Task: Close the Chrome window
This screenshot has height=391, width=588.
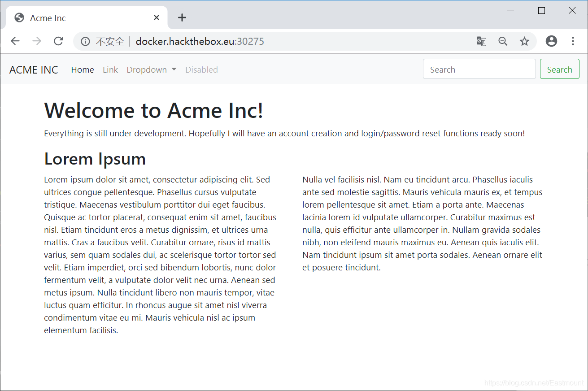Action: coord(572,11)
